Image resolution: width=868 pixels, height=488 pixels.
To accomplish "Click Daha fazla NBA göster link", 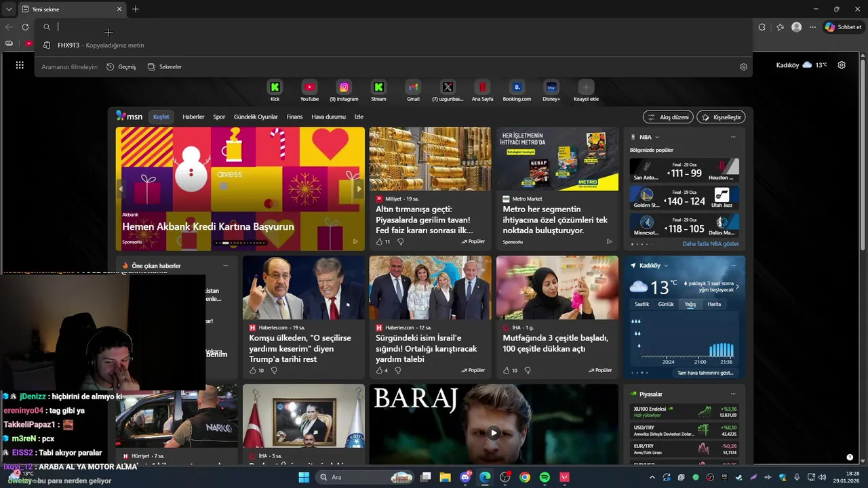I will (x=711, y=244).
